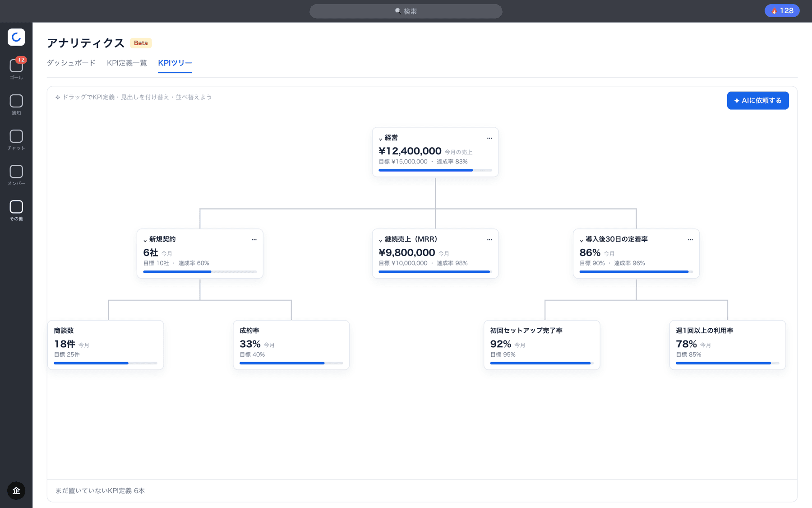Open more options on 継続売上（MRR）card
Image resolution: width=812 pixels, height=508 pixels.
click(x=489, y=240)
